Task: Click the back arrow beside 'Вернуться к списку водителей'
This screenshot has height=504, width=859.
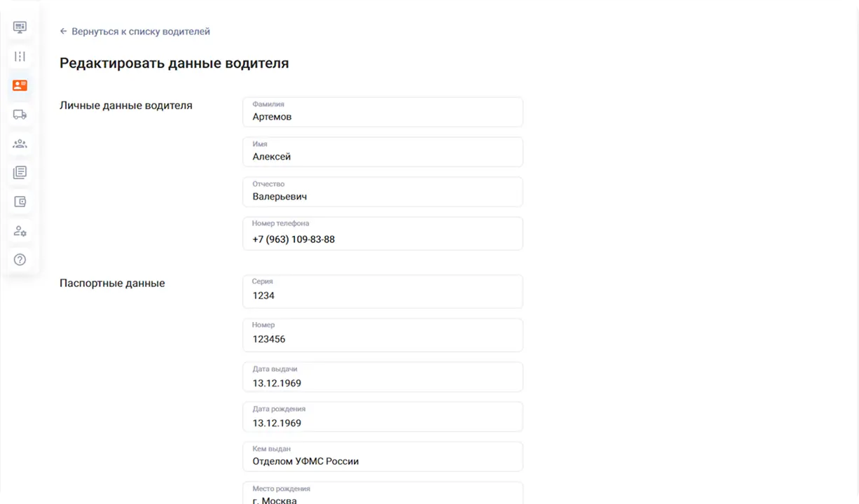Action: coord(63,31)
